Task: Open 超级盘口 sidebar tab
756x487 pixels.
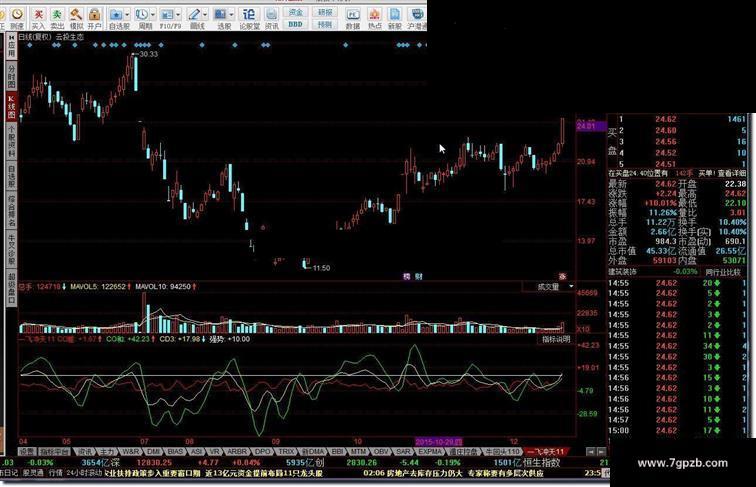Action: [11, 287]
